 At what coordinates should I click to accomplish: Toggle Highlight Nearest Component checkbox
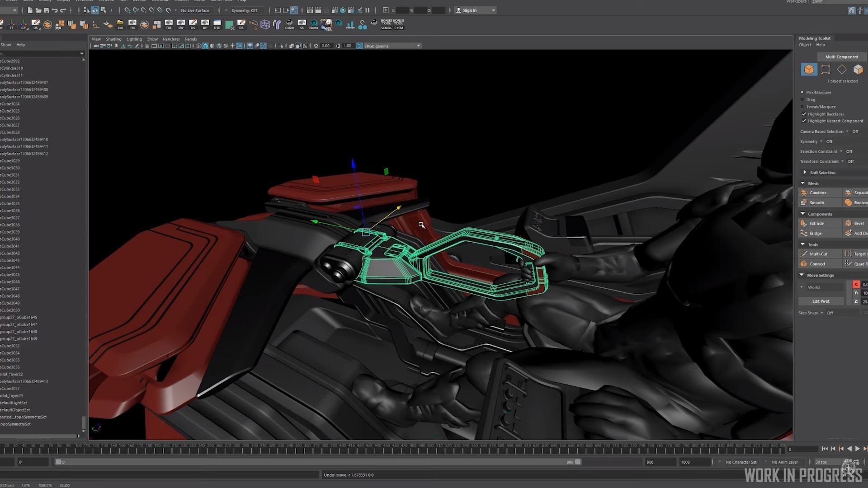[x=804, y=121]
